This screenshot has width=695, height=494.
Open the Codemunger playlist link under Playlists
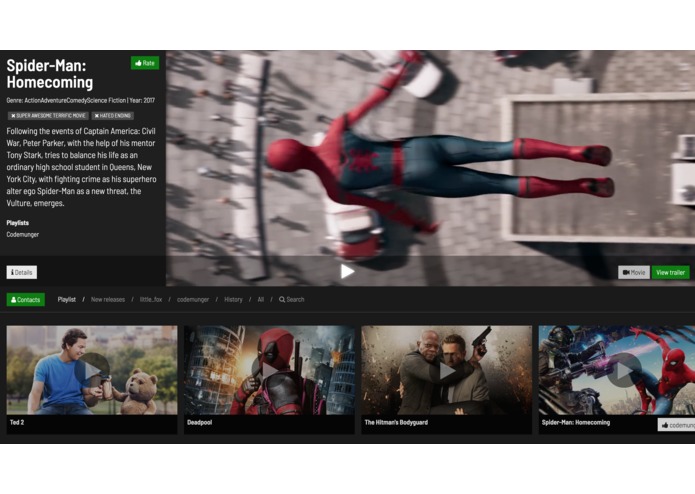point(23,234)
